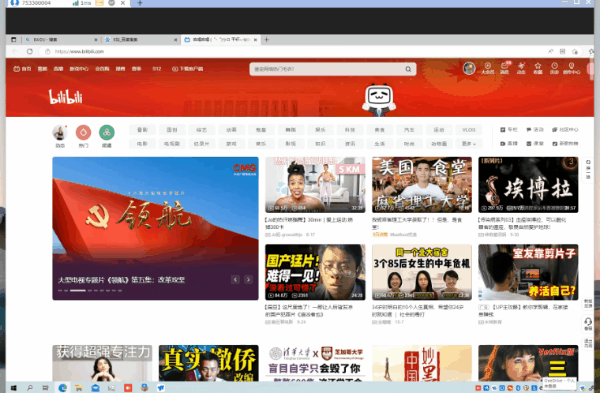
Task: Open the 室友靠剪片子 养活自己 video thumbnail
Action: (528, 272)
